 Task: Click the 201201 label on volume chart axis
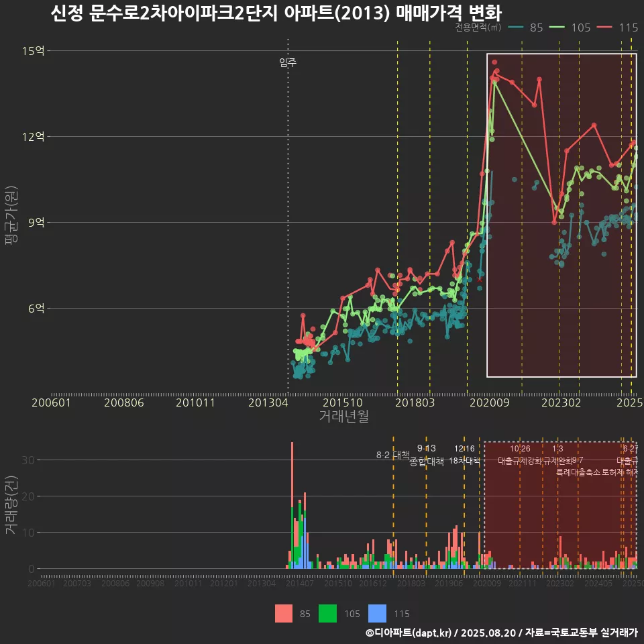coord(224,583)
